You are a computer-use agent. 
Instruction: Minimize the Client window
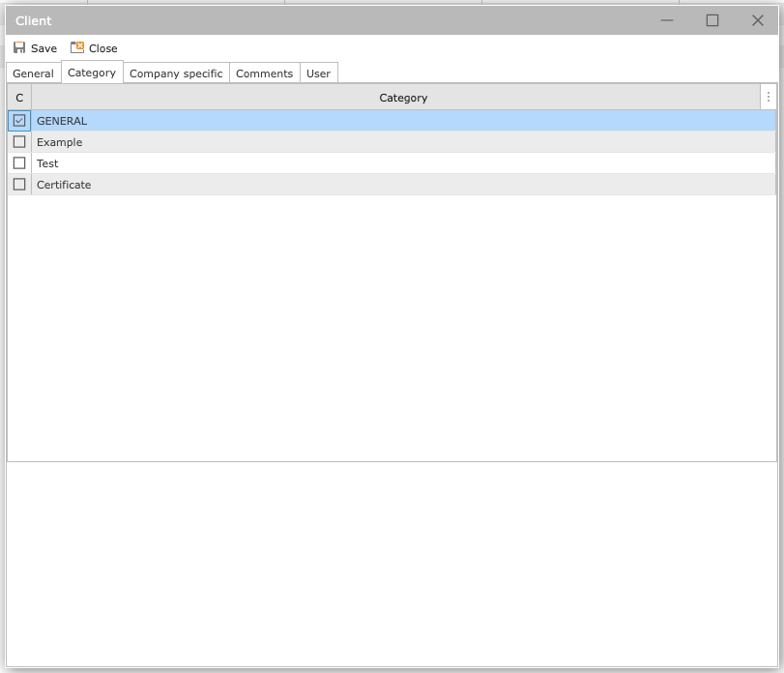[x=667, y=20]
